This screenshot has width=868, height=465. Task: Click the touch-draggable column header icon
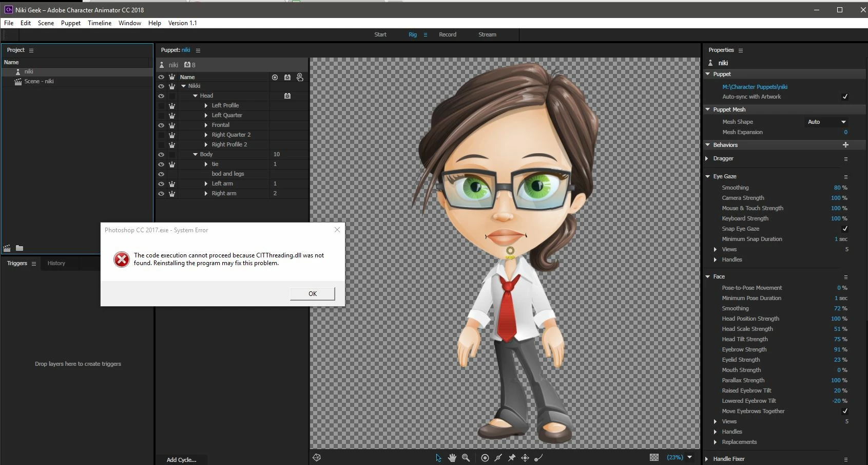[x=300, y=77]
